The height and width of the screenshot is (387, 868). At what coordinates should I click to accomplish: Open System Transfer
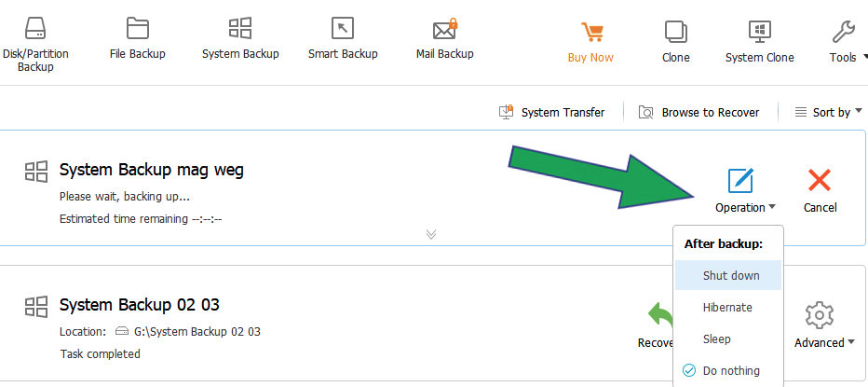pos(552,112)
